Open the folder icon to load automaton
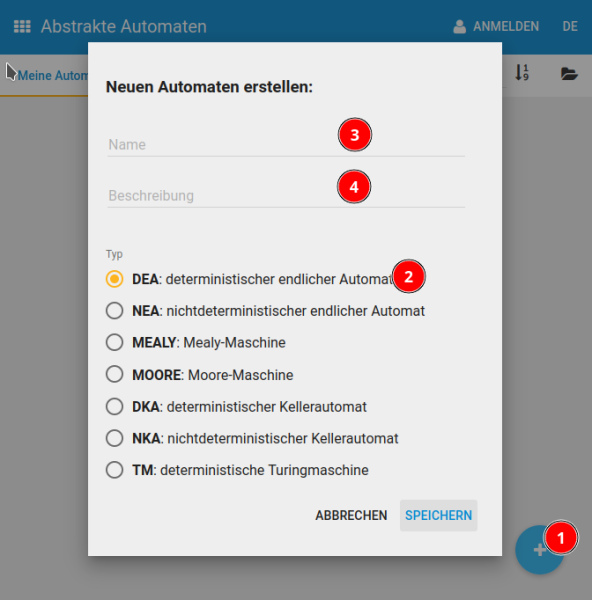This screenshot has height=600, width=592. (x=569, y=73)
